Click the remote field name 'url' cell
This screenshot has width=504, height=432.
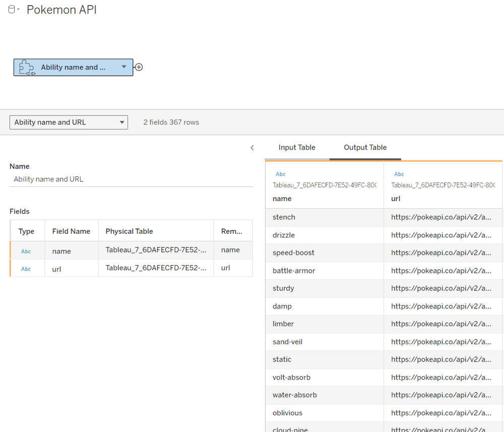pos(233,268)
